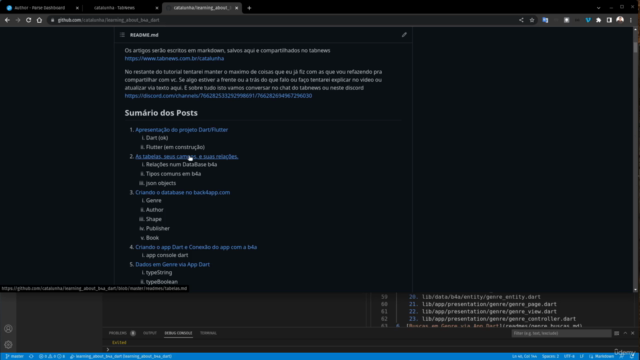Open the Google Translate extension icon
This screenshot has height=360, width=640.
[545, 20]
